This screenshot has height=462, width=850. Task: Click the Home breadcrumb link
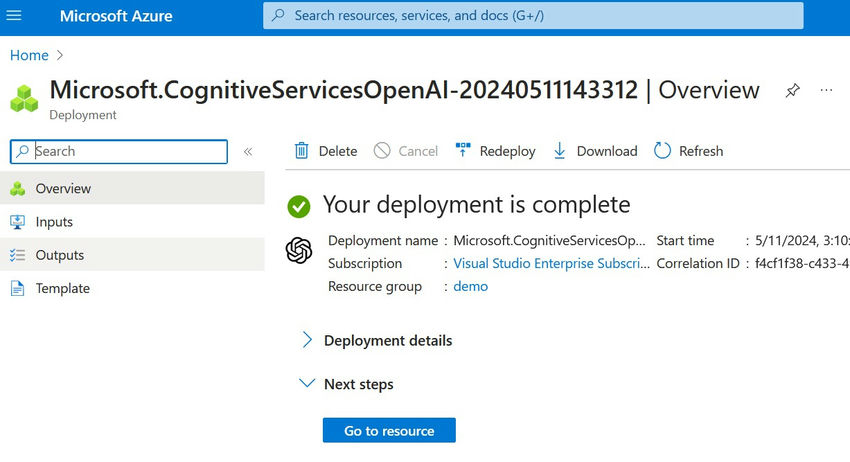[29, 55]
